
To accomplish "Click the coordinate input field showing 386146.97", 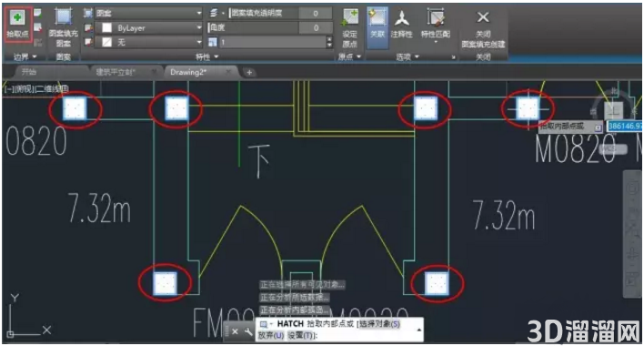I will [x=625, y=127].
